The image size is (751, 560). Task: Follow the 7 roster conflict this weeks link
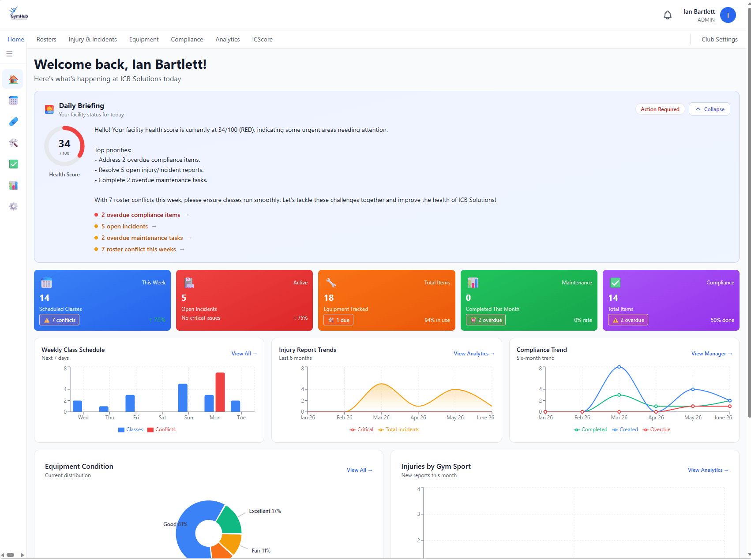tap(139, 249)
